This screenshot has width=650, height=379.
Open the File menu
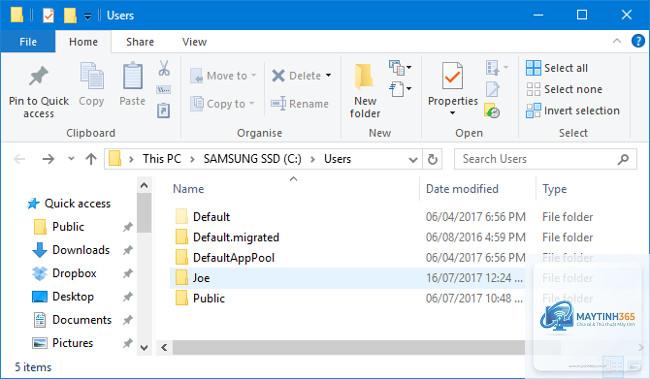28,42
